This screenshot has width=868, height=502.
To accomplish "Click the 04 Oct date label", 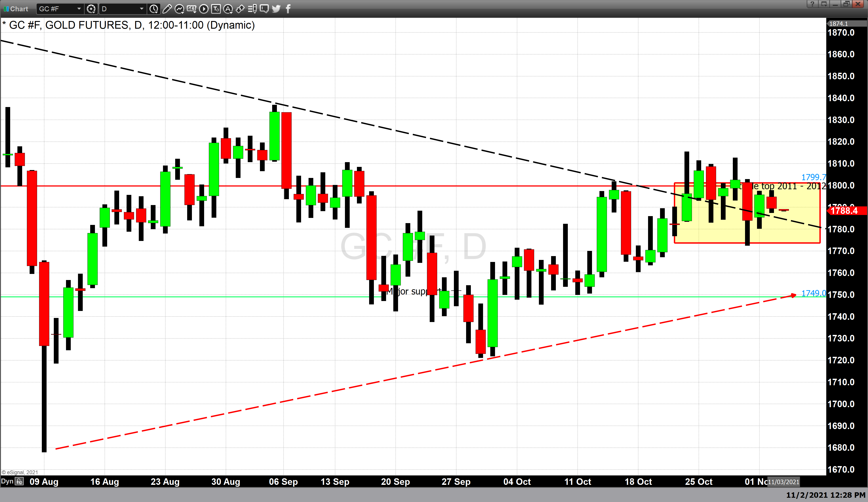I will [x=517, y=482].
